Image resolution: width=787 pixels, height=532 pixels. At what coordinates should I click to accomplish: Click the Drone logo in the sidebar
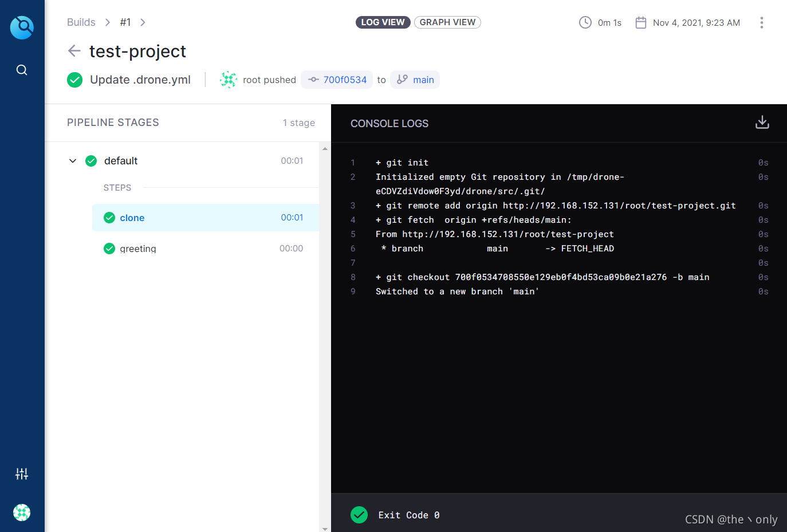tap(22, 27)
